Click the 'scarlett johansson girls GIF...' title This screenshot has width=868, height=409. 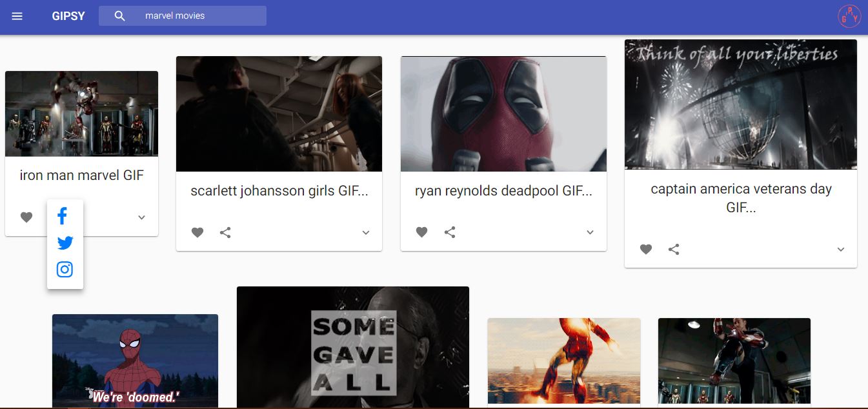coord(279,191)
